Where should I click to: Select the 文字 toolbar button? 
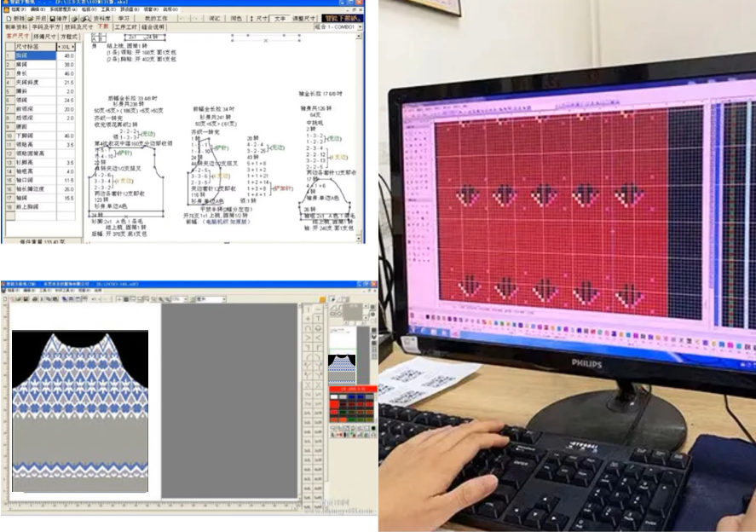(x=280, y=18)
